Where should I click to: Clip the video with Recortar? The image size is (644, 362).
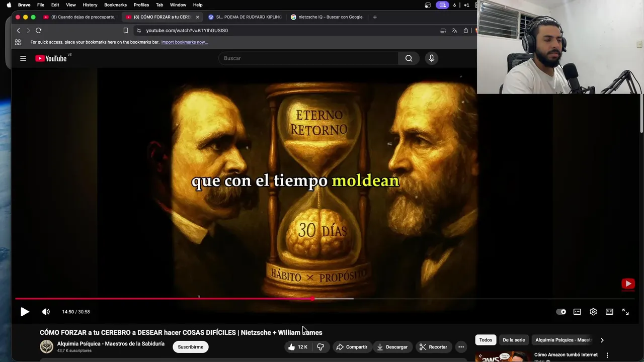click(x=433, y=347)
